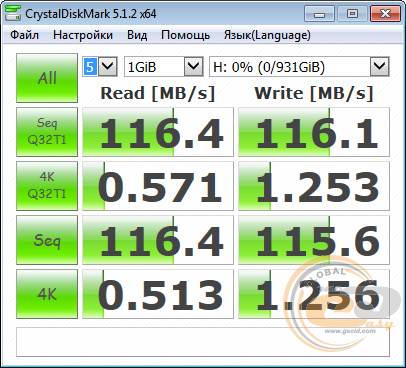The height and width of the screenshot is (368, 406).
Task: Run the 4K benchmark
Action: (47, 294)
